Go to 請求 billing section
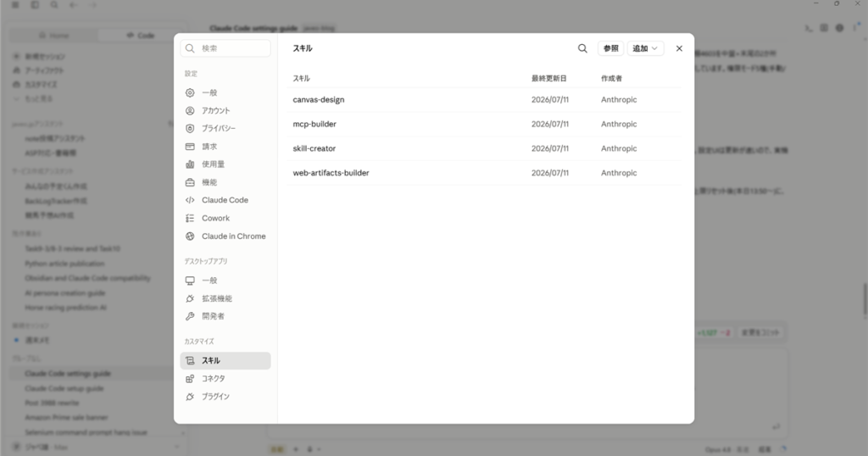 225,147
